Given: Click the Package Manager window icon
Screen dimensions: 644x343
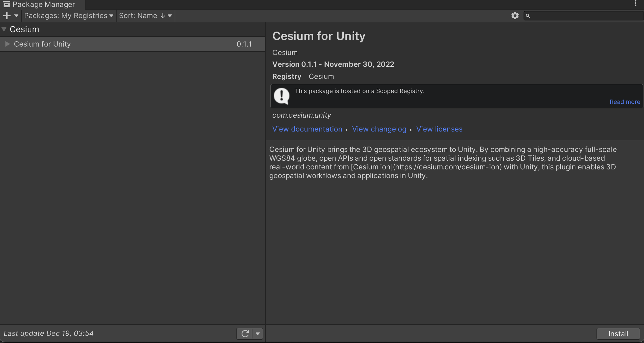Looking at the screenshot, I should (x=7, y=4).
